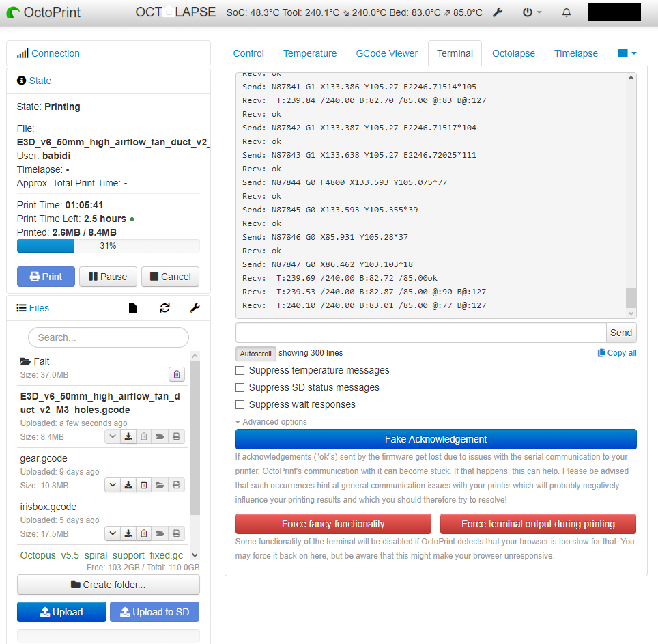Open the Timelapse tab

click(x=576, y=53)
